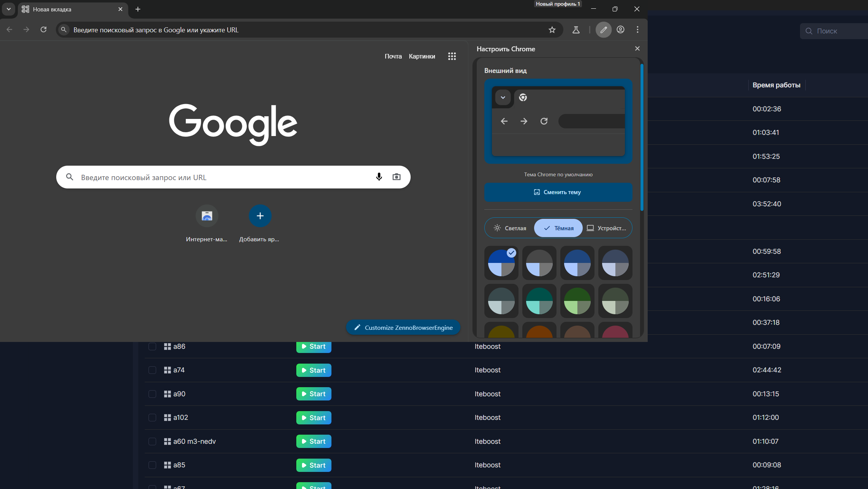Viewport: 868px width, 489px height.
Task: Click the Google search box
Action: click(233, 177)
